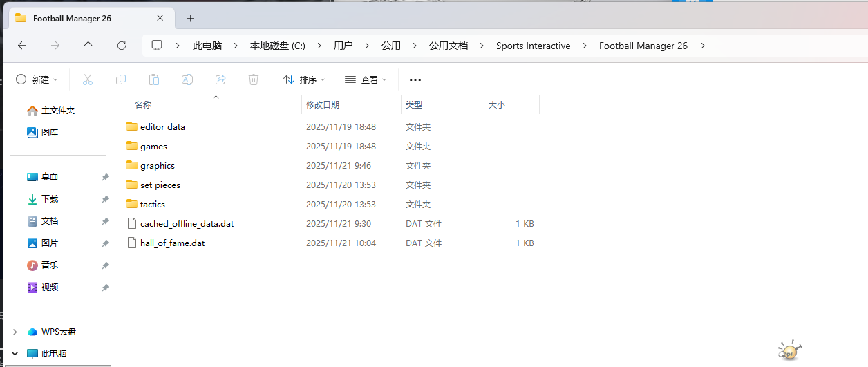The width and height of the screenshot is (868, 367).
Task: Select the hall_of_fame.dat file name
Action: [173, 243]
